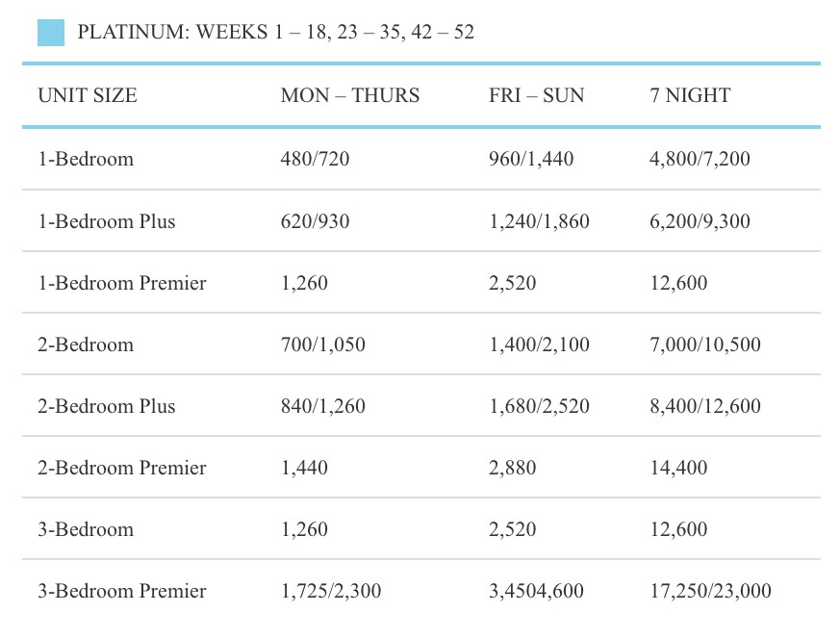Select the 1-Bedroom row label
The width and height of the screenshot is (840, 638).
pos(86,159)
